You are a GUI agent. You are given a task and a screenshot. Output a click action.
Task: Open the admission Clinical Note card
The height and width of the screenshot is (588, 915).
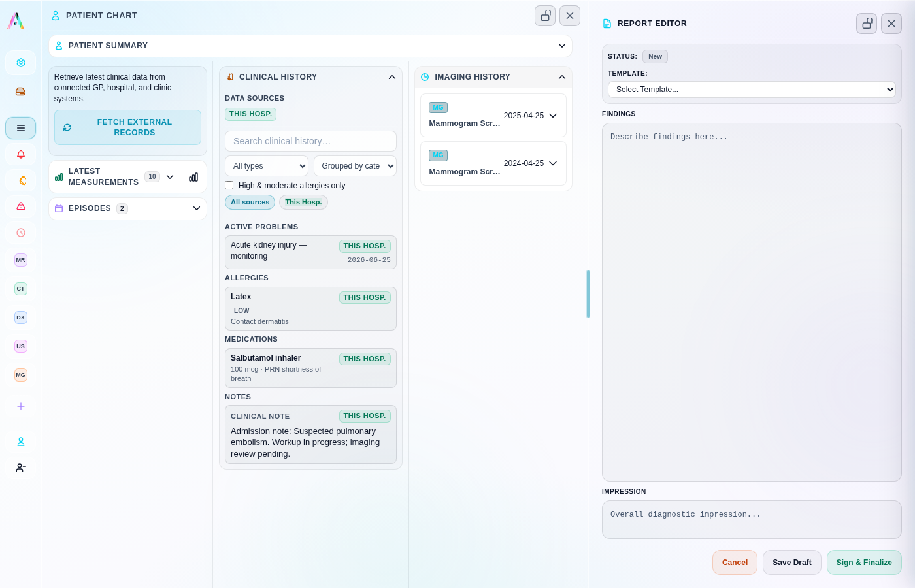[x=310, y=434]
